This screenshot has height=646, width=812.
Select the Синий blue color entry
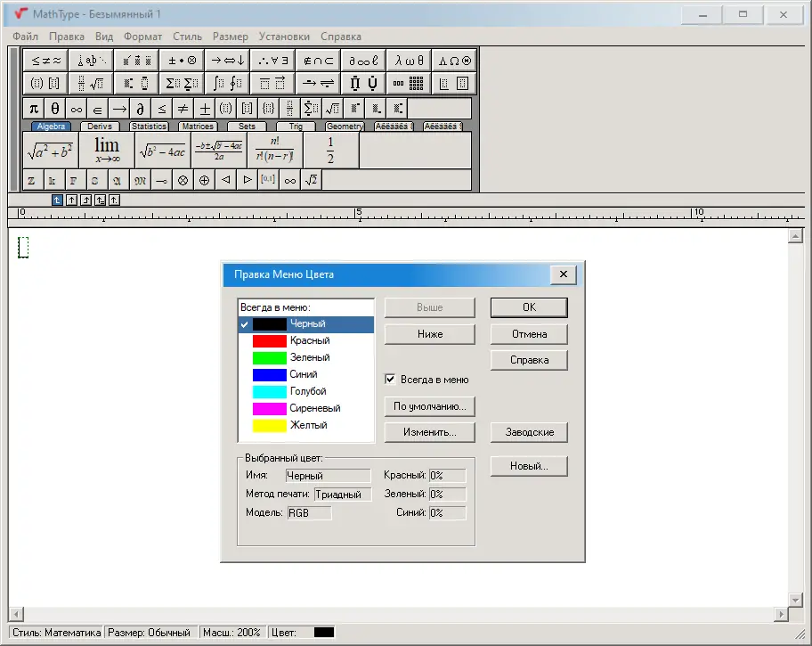pos(306,374)
